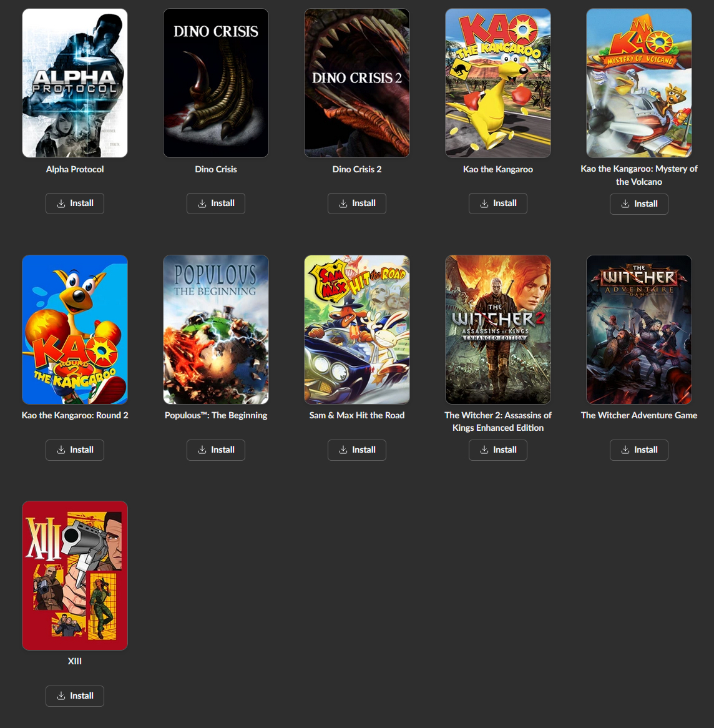Select the XIII cover thumbnail
Viewport: 714px width, 728px height.
tap(75, 576)
